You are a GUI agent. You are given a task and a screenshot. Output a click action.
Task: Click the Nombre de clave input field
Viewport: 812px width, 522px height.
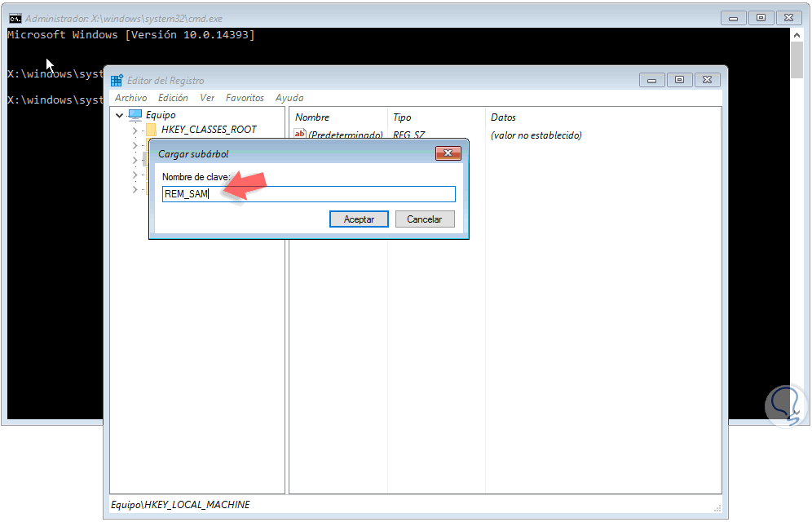tap(309, 193)
